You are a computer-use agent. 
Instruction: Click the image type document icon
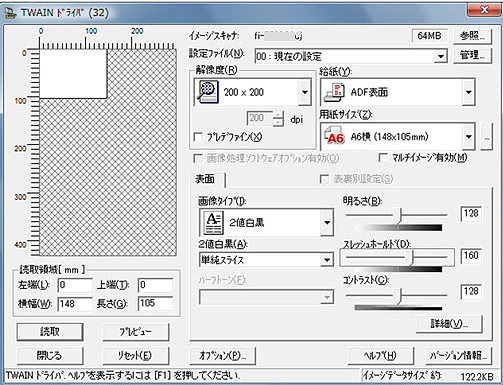coord(213,222)
